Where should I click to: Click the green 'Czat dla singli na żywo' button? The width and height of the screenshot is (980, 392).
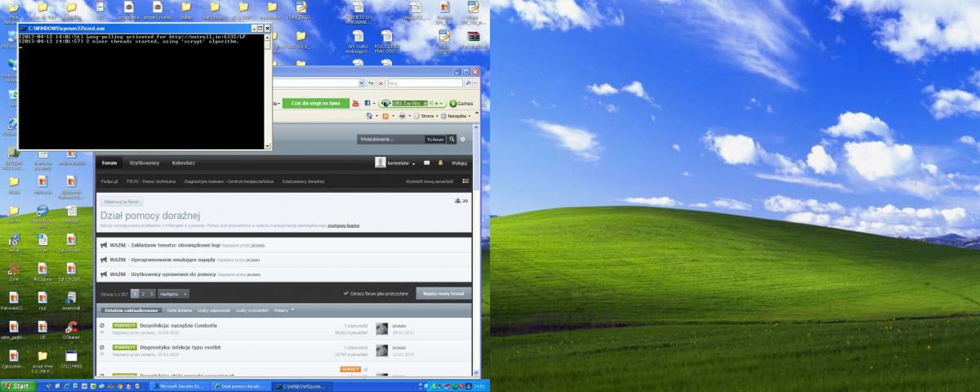316,103
